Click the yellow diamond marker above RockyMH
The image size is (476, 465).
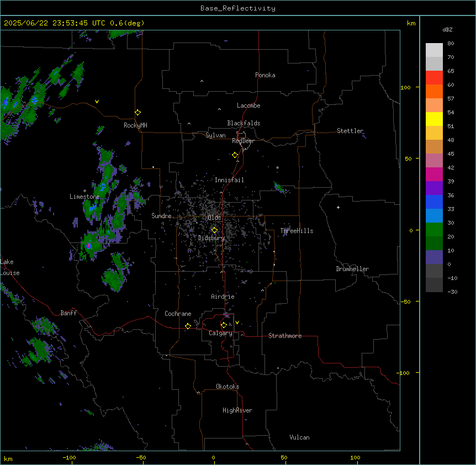coord(138,113)
